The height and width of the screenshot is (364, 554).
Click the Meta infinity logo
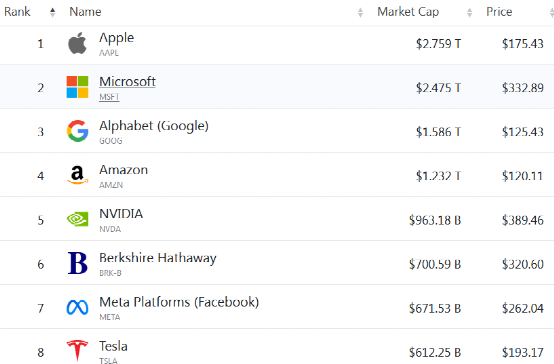point(77,307)
